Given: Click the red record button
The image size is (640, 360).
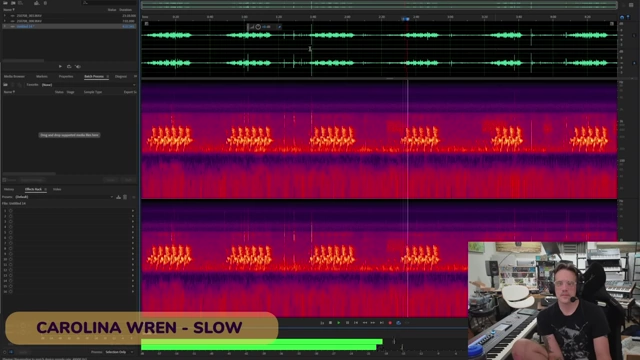Looking at the screenshot, I should (x=390, y=322).
